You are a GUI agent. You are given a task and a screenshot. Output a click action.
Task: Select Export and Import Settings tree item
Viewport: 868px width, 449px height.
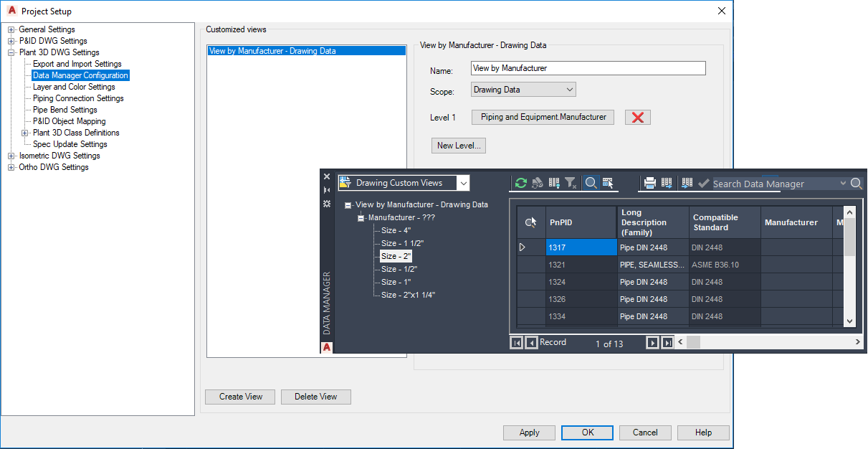tap(77, 64)
